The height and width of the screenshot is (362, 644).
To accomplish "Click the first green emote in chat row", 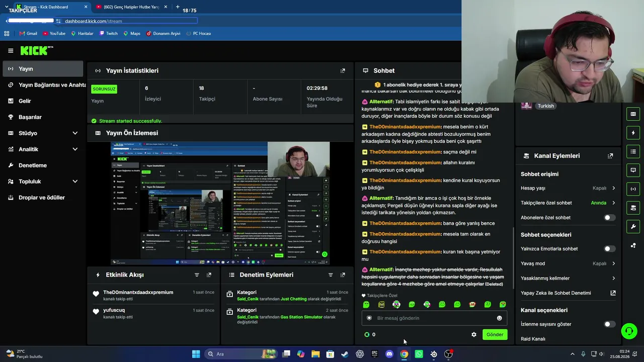I will coord(366,304).
